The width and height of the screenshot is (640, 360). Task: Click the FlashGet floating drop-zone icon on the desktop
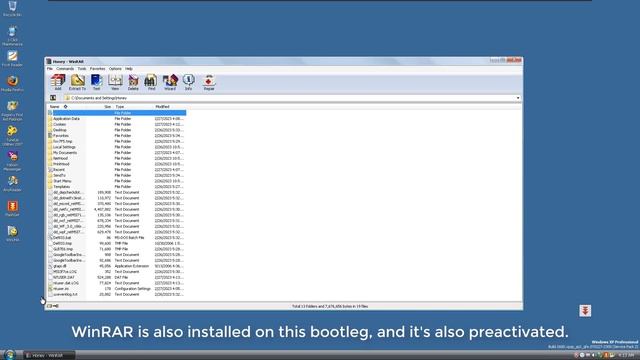[585, 311]
